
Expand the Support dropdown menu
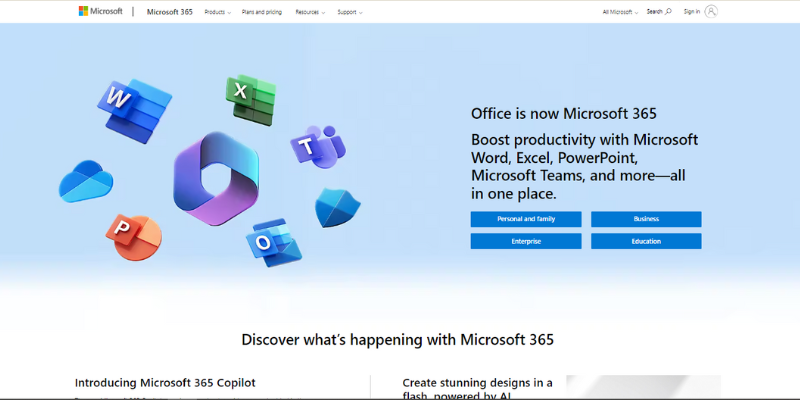pos(350,12)
